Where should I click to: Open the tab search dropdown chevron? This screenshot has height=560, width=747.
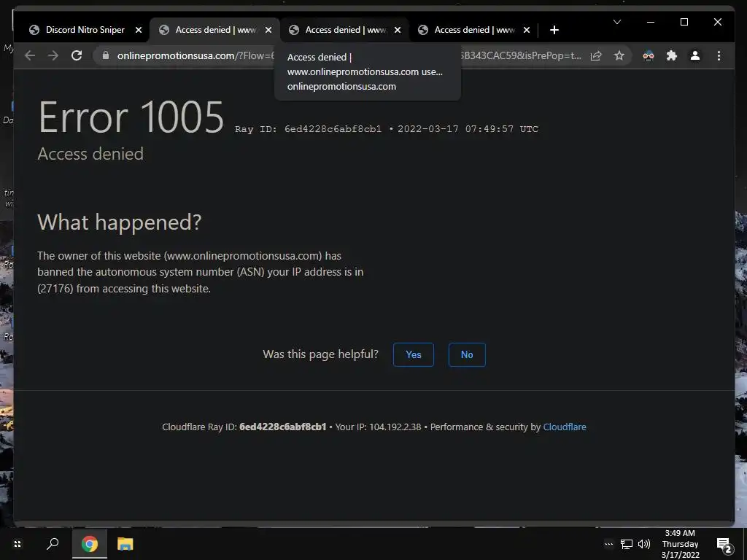[617, 22]
